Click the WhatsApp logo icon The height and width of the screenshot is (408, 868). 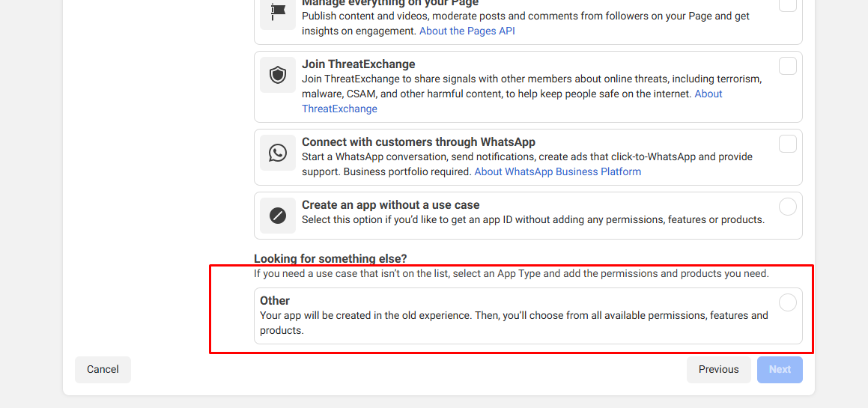click(278, 153)
